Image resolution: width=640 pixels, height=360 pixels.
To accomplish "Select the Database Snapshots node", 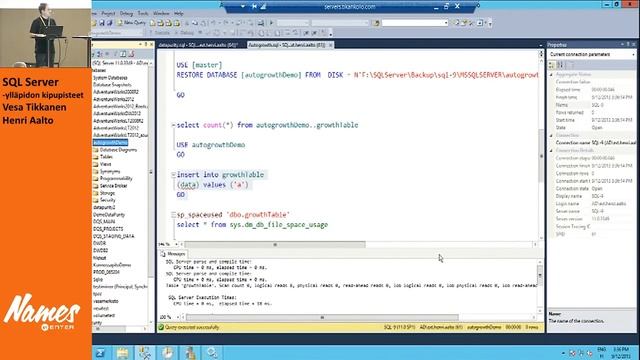I will tap(112, 85).
